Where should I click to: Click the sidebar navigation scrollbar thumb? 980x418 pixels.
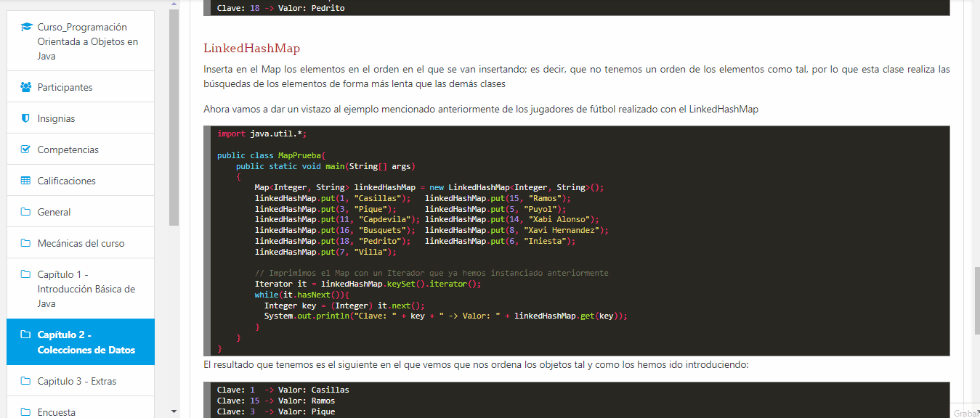coord(174,116)
